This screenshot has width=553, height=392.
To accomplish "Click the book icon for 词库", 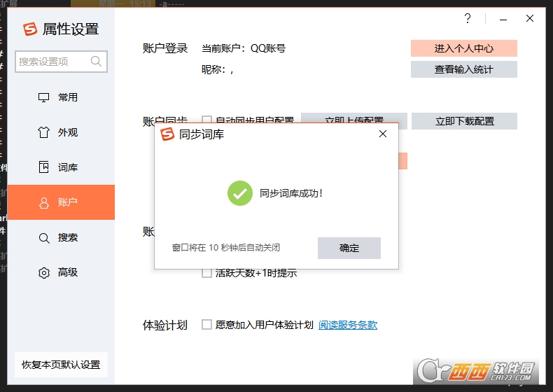I will click(x=43, y=167).
